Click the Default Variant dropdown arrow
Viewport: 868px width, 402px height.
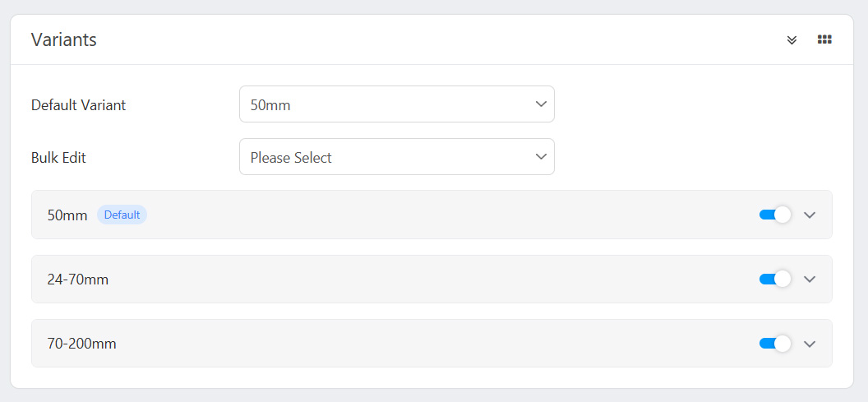[x=541, y=104]
